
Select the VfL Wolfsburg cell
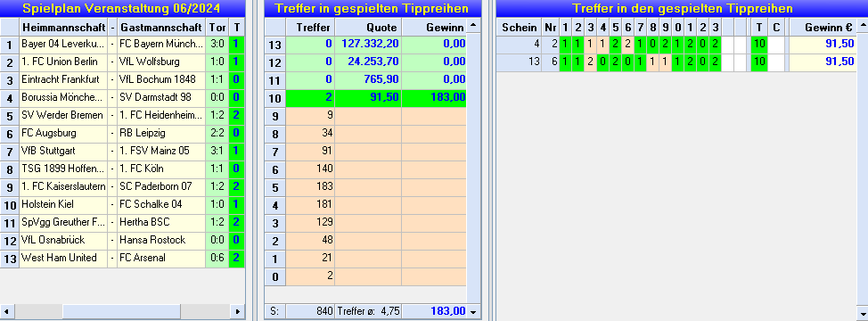coord(161,62)
